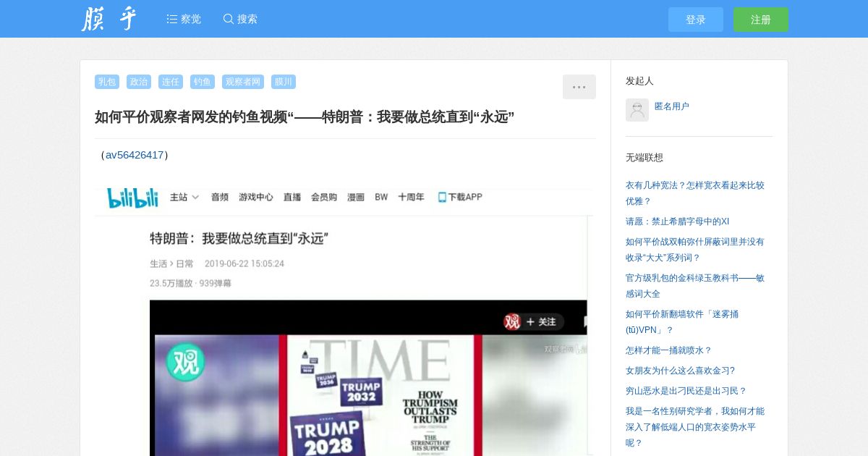Select the 连任 topic tag
Image resolution: width=868 pixels, height=456 pixels.
click(171, 82)
